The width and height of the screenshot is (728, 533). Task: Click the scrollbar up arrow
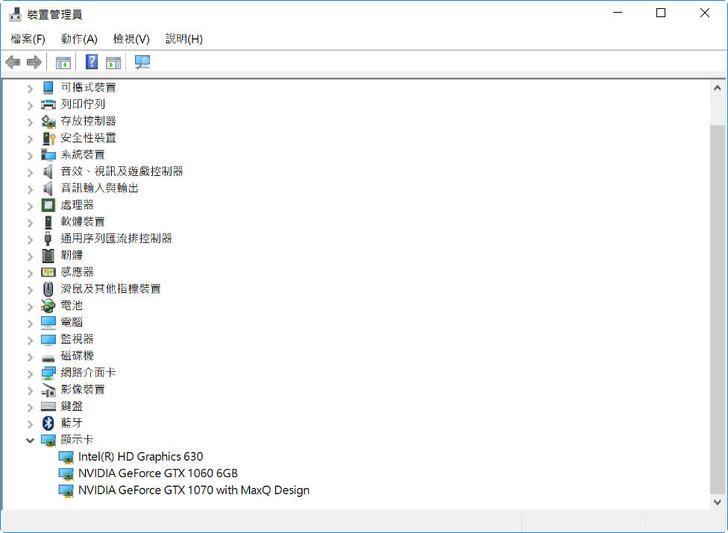pos(717,88)
